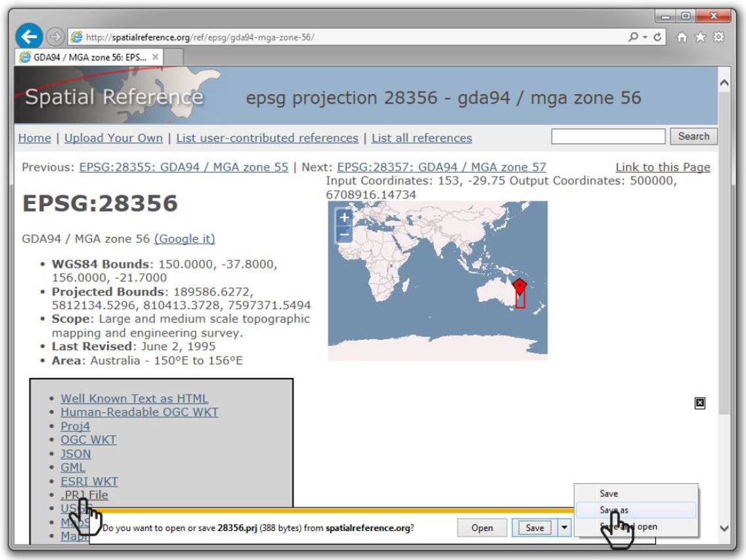Open the Home link
The image size is (746, 560).
[35, 138]
